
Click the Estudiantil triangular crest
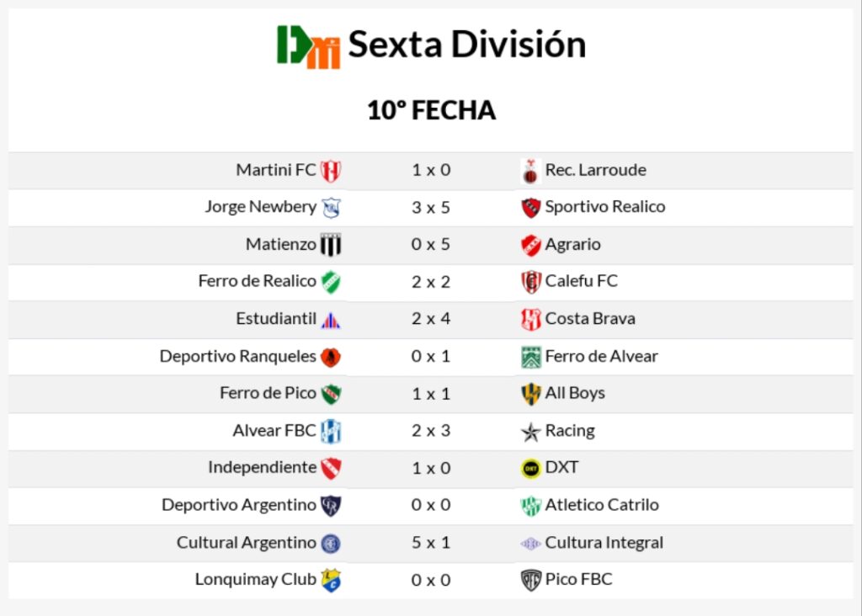(x=331, y=319)
